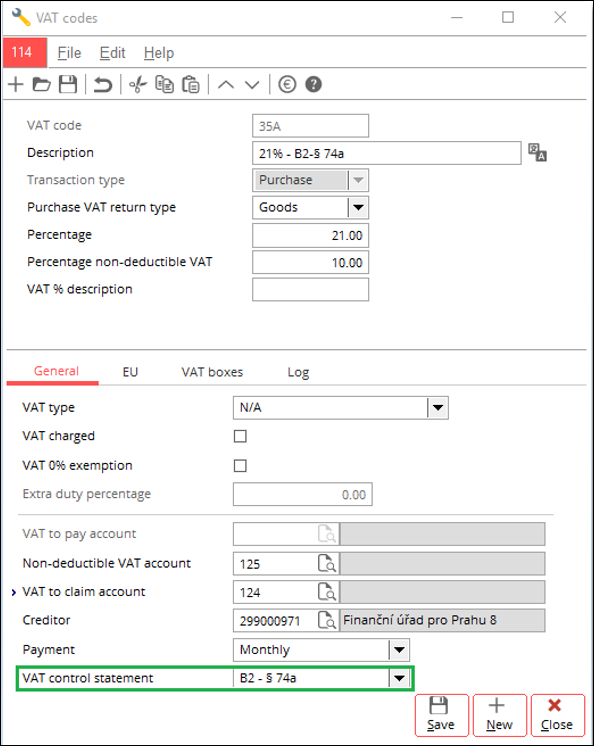The width and height of the screenshot is (594, 746).
Task: Open lookup for VAT to claim account
Action: pos(327,592)
